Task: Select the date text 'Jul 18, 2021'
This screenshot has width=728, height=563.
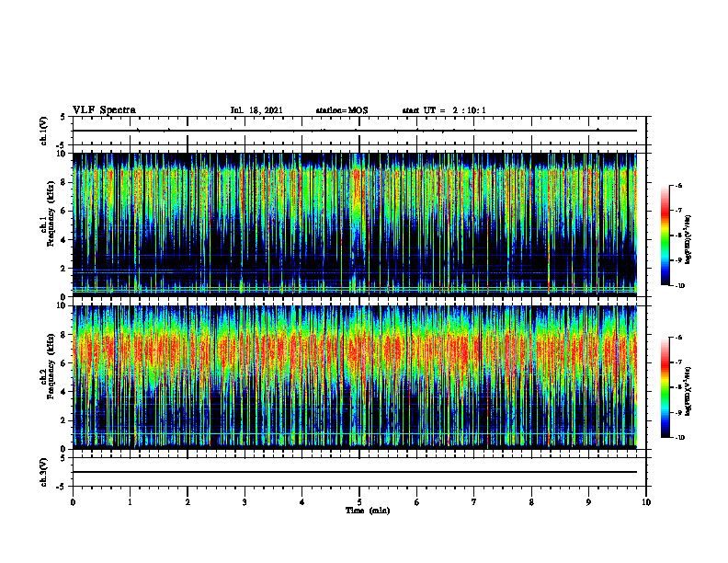Action: pyautogui.click(x=256, y=110)
